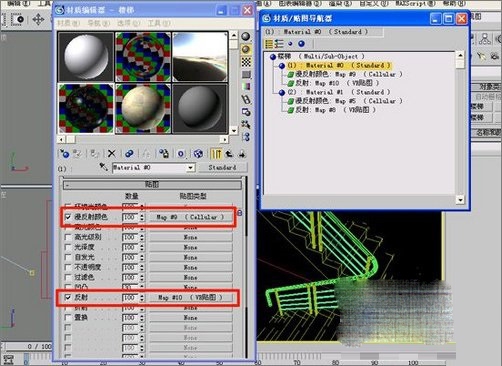Click Video Color Check icon

pyautogui.click(x=246, y=87)
